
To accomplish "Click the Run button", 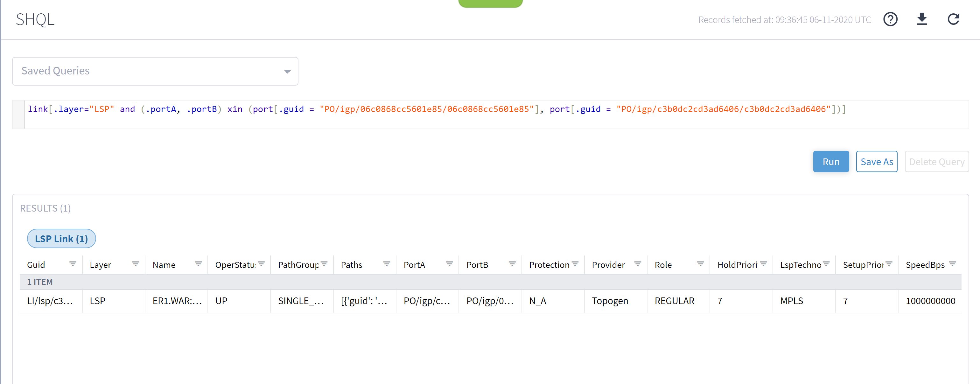I will (x=830, y=162).
